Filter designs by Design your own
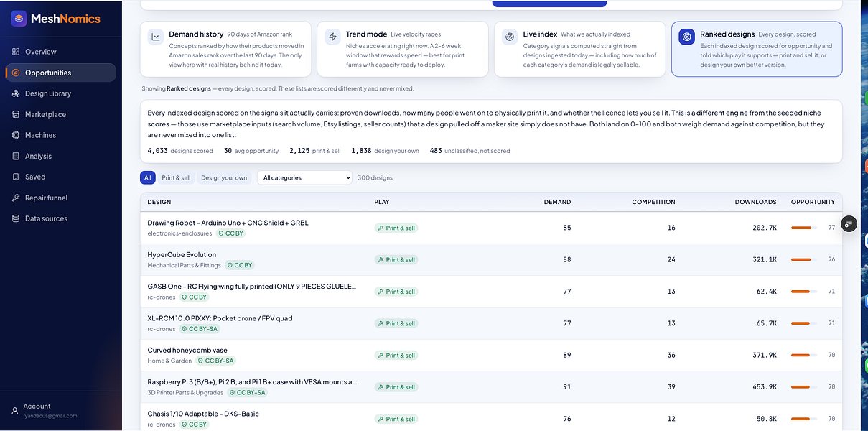Image resolution: width=868 pixels, height=431 pixels. click(x=224, y=177)
